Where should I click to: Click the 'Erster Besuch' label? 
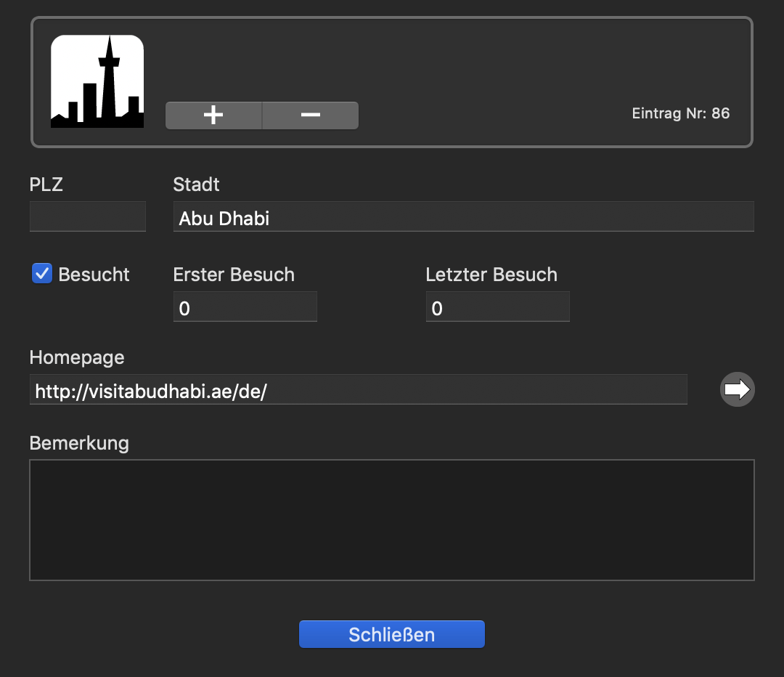234,275
